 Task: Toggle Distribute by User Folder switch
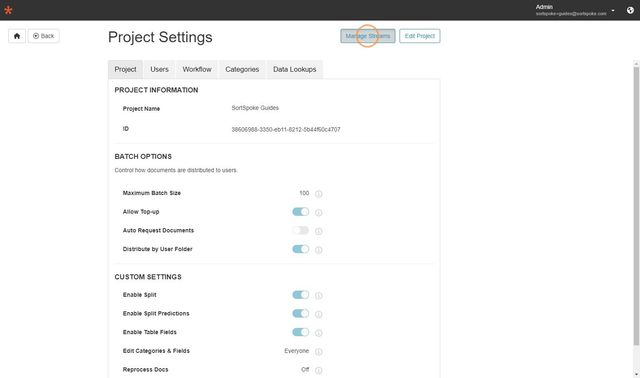pos(301,249)
